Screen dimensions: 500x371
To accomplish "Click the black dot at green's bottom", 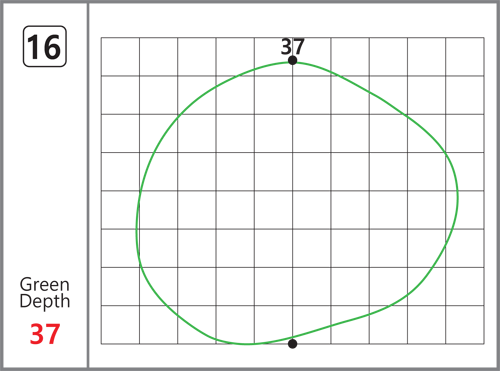I will tap(292, 344).
